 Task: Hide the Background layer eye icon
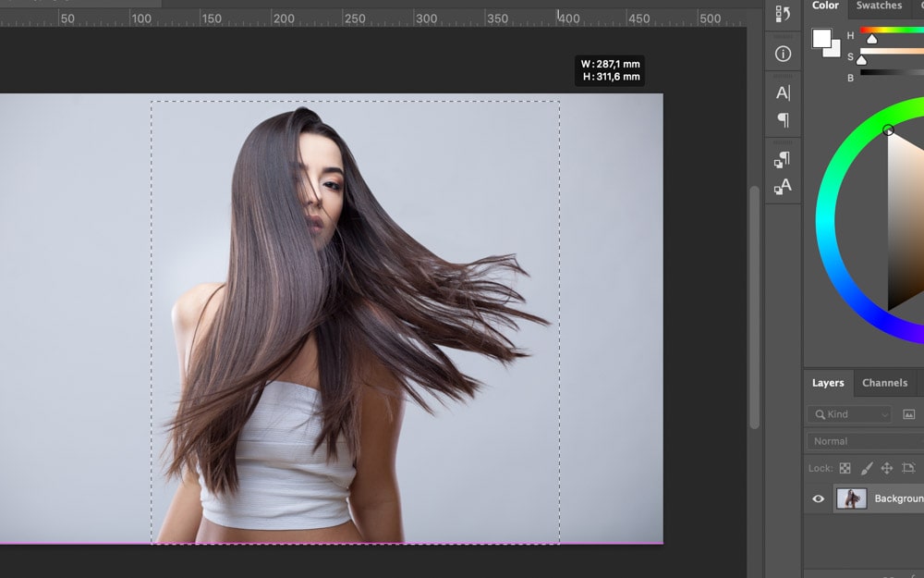click(x=818, y=499)
